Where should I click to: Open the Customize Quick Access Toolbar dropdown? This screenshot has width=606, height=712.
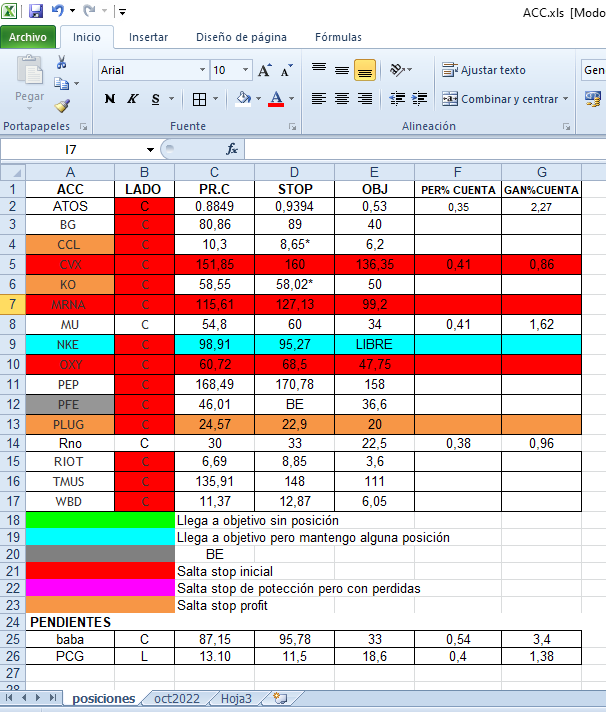[x=122, y=11]
